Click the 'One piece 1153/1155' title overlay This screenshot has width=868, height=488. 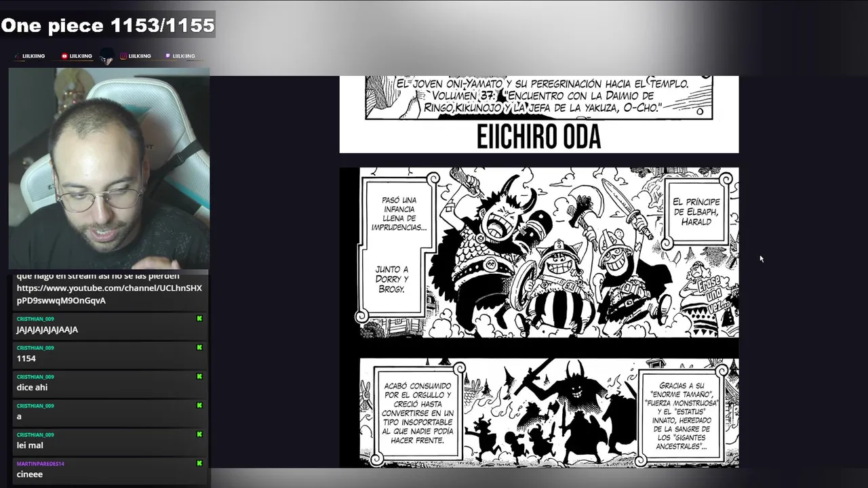tap(108, 26)
